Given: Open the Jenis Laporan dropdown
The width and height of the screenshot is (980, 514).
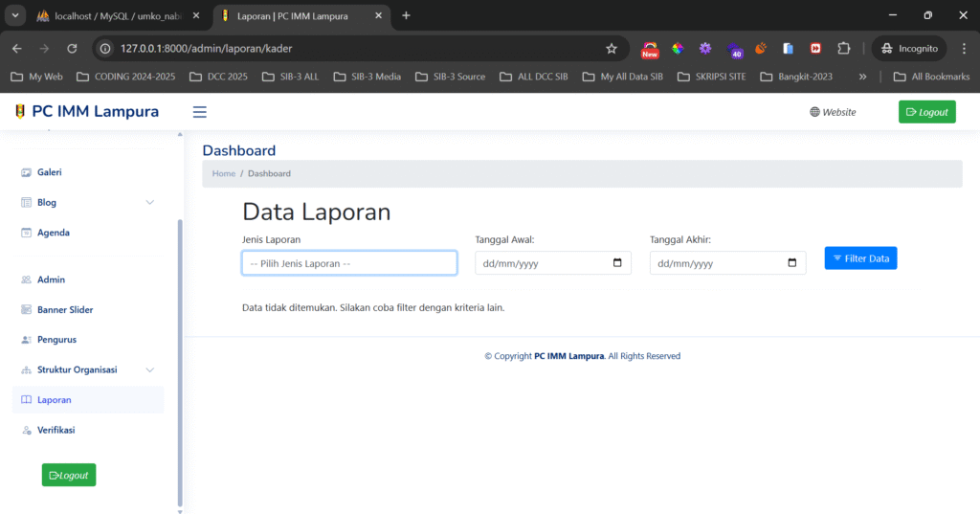Looking at the screenshot, I should point(349,263).
